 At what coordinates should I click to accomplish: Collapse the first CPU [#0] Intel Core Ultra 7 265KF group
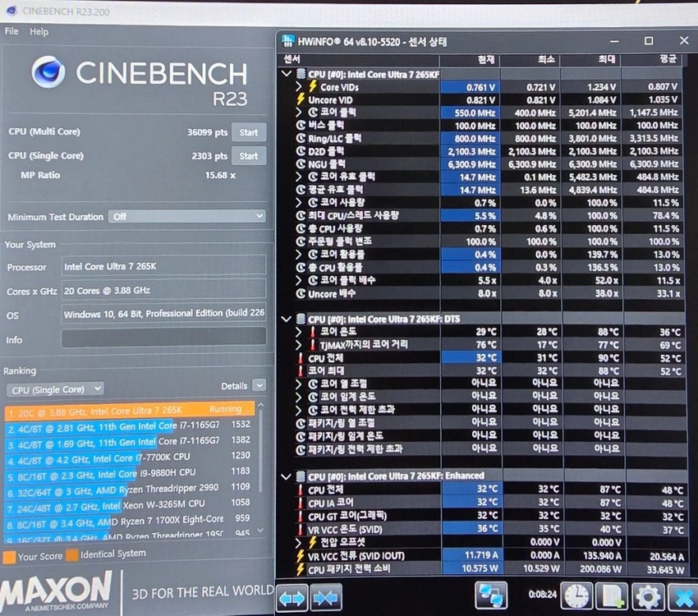(x=287, y=74)
